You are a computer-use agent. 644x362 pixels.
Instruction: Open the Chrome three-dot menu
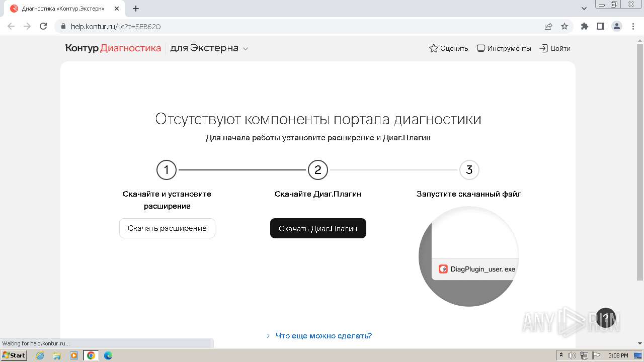pos(632,27)
